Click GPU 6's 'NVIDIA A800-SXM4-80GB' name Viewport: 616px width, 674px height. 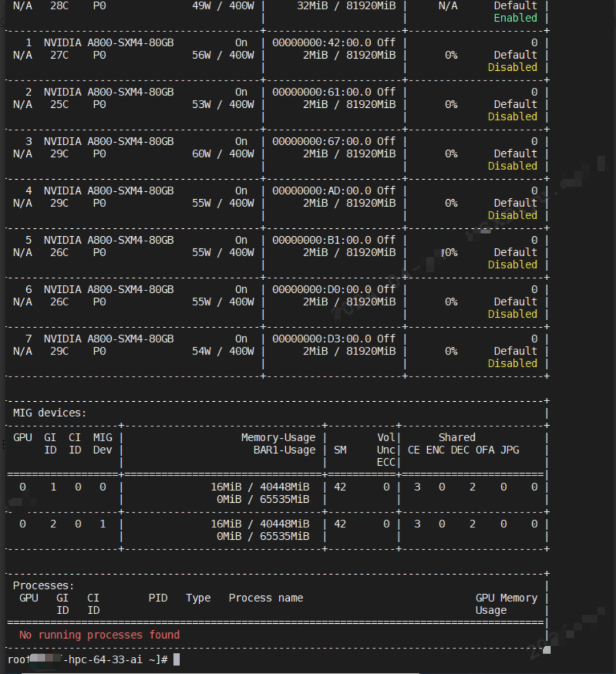tap(109, 290)
